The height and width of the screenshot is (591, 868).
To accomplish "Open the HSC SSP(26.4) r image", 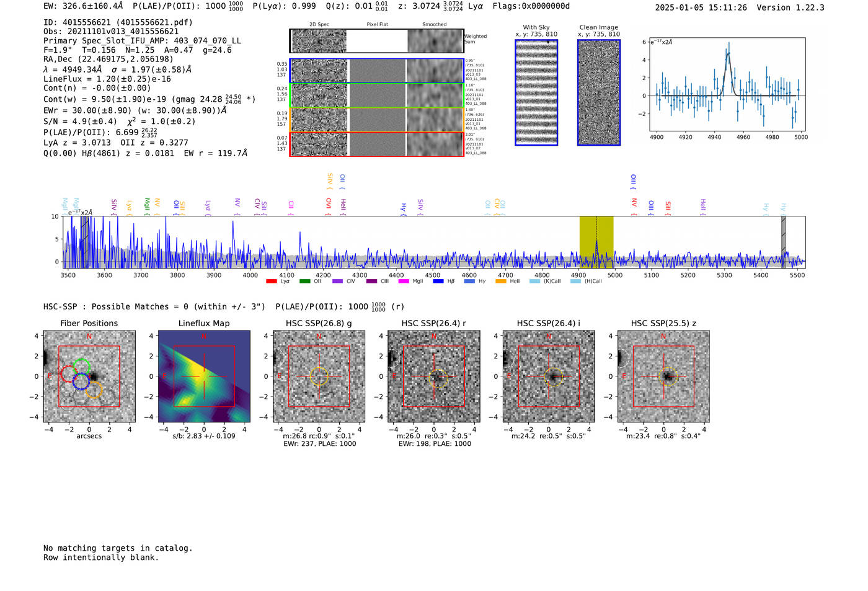I will [x=434, y=376].
